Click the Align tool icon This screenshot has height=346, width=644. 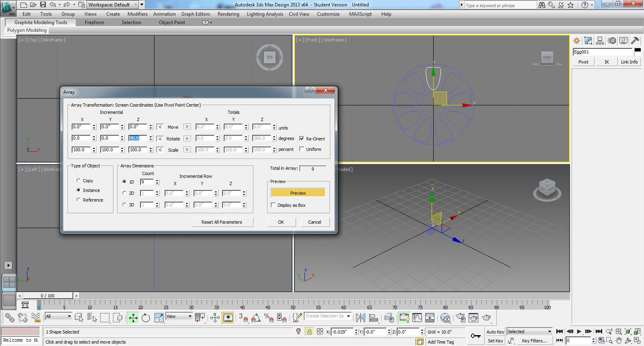pyautogui.click(x=374, y=318)
